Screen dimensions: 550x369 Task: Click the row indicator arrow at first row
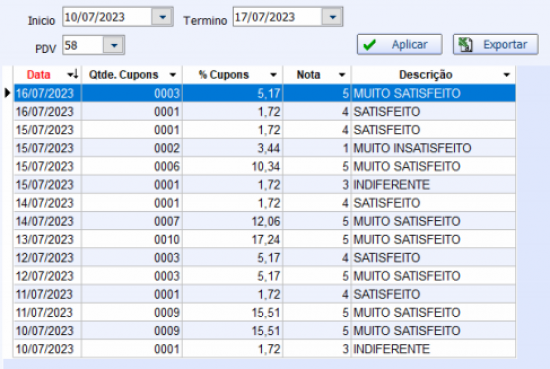click(7, 93)
